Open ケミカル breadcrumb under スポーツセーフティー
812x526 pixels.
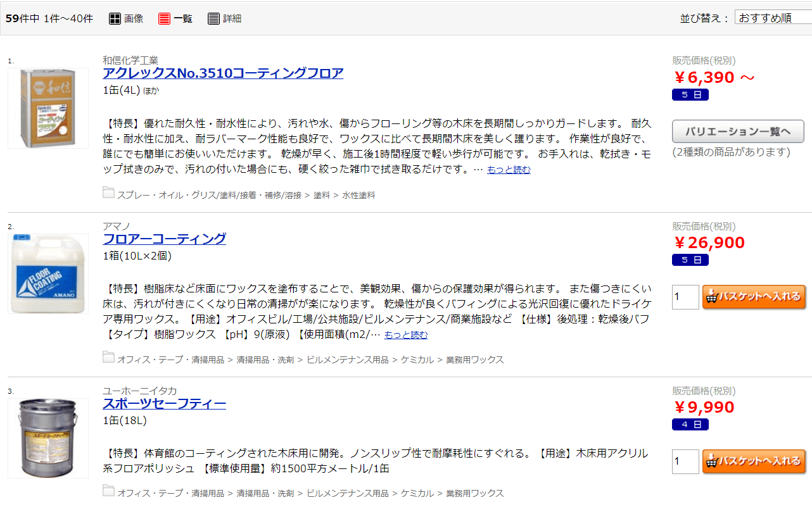point(417,493)
